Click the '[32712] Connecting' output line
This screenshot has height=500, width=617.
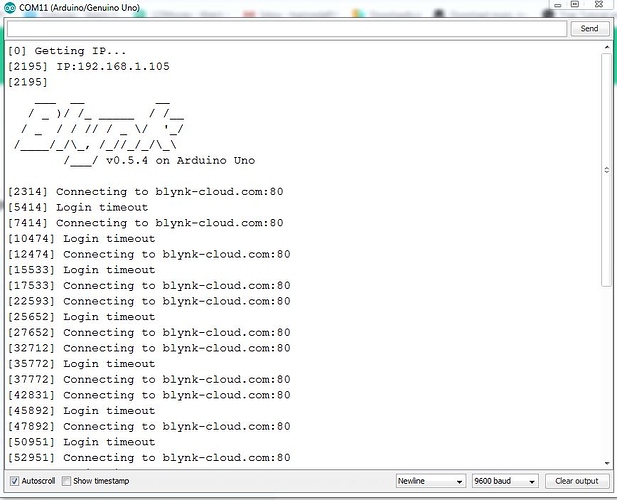pyautogui.click(x=149, y=348)
